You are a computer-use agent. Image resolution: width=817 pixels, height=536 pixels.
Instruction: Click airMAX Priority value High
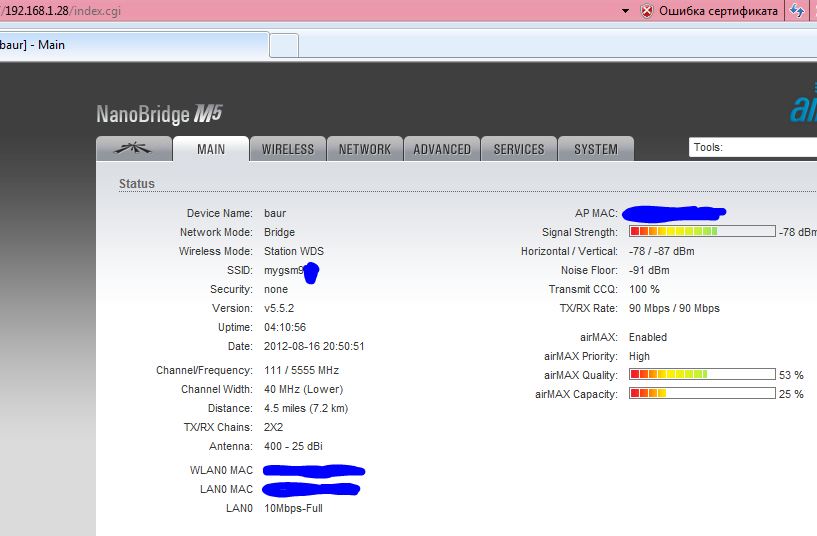[x=639, y=356]
